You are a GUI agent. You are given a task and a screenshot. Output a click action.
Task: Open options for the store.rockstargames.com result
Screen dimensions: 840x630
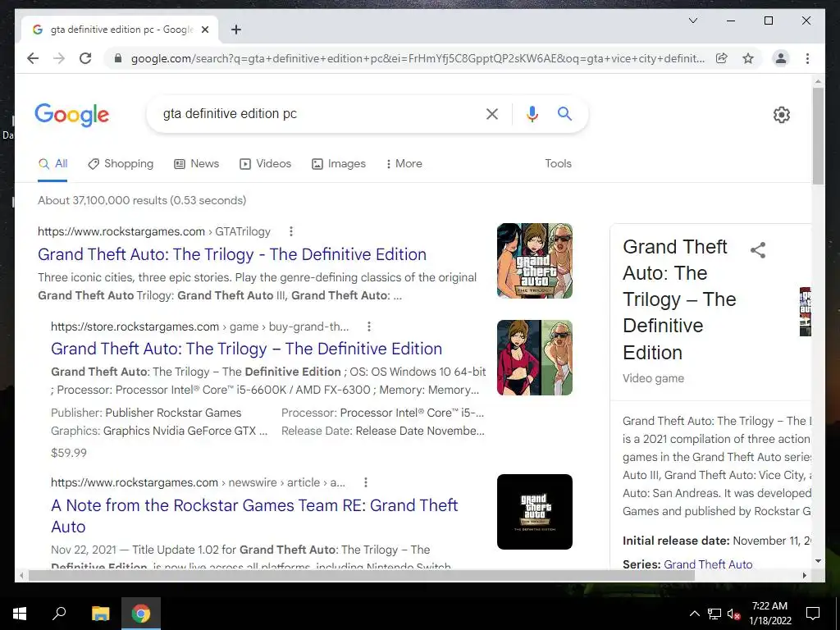point(368,326)
